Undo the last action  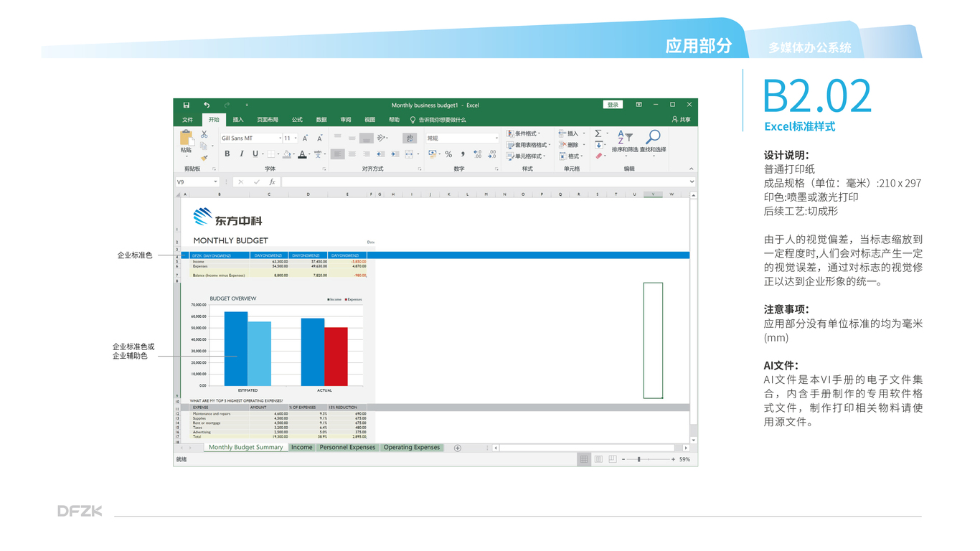(x=207, y=105)
